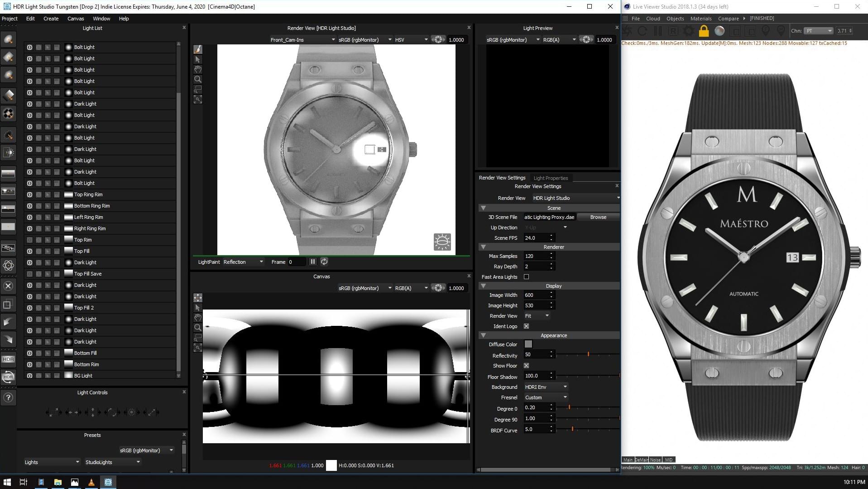868x489 pixels.
Task: Uncheck the Ident Logo checkbox
Action: pyautogui.click(x=526, y=326)
